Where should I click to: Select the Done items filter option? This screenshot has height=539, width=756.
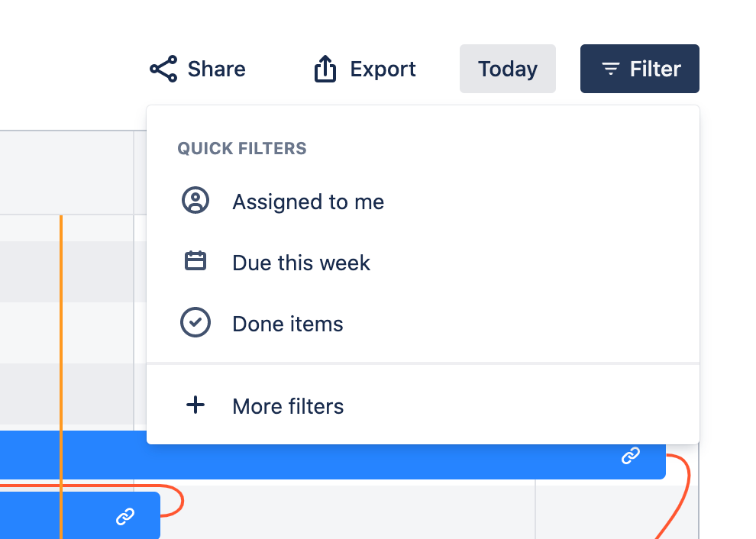[x=288, y=324]
